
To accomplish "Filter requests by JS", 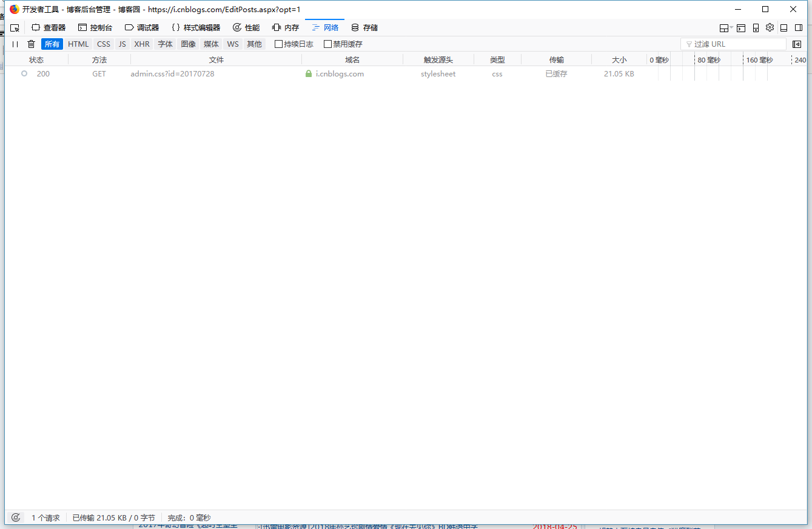I will pos(122,44).
